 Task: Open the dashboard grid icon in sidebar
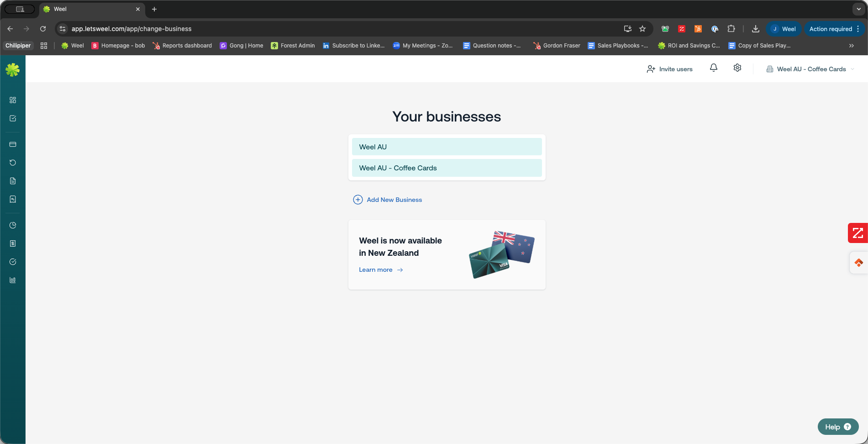[x=13, y=100]
